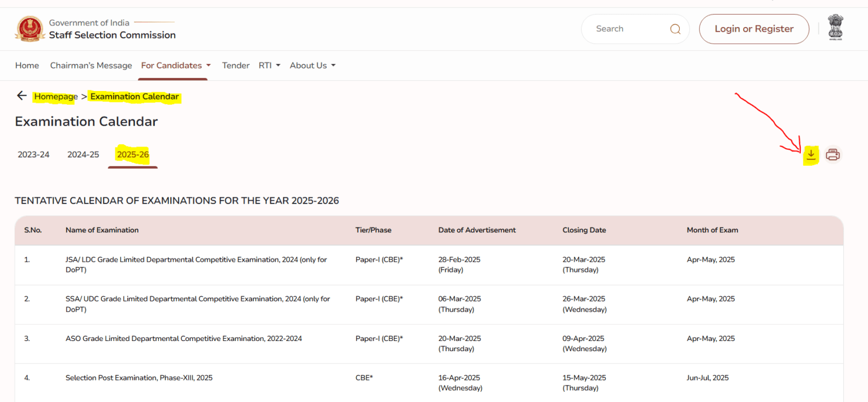Click the Closing Date column header
The height and width of the screenshot is (402, 868).
[584, 230]
